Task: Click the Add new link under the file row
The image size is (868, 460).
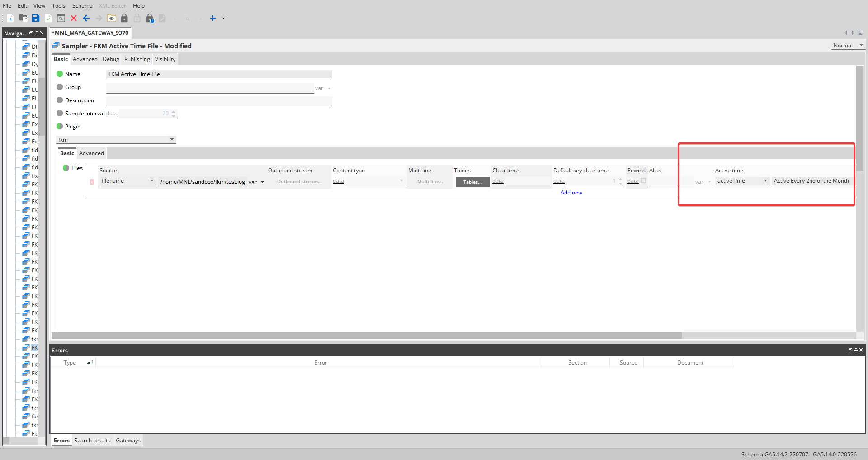Action: (571, 192)
